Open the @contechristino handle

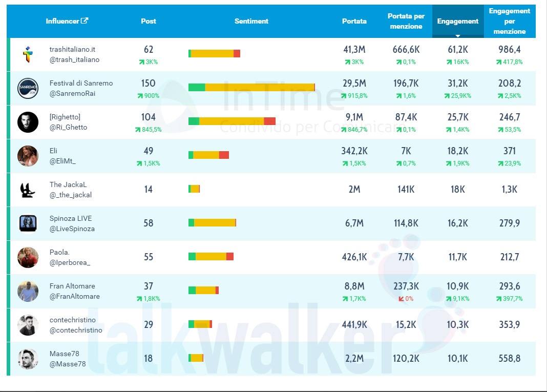point(76,330)
